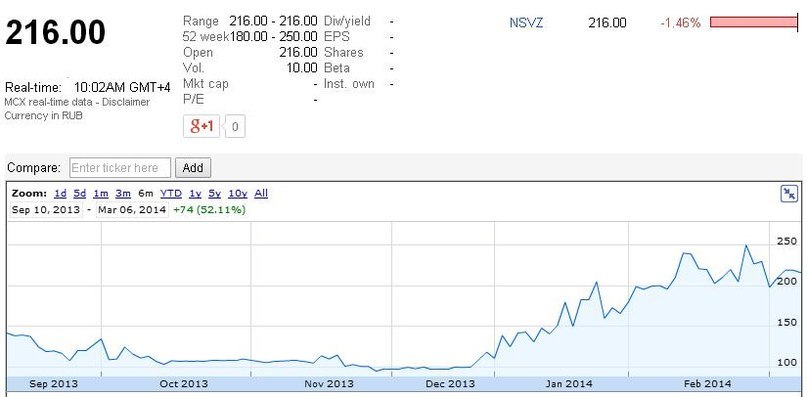Screen dimensions: 807x397
Task: Click the Add button next to Compare
Action: coord(193,168)
